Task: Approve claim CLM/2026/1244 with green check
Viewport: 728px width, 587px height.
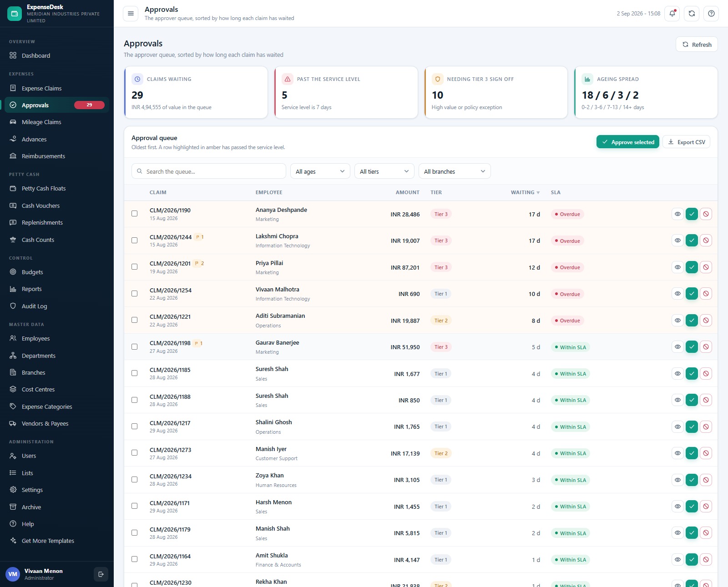Action: 692,241
